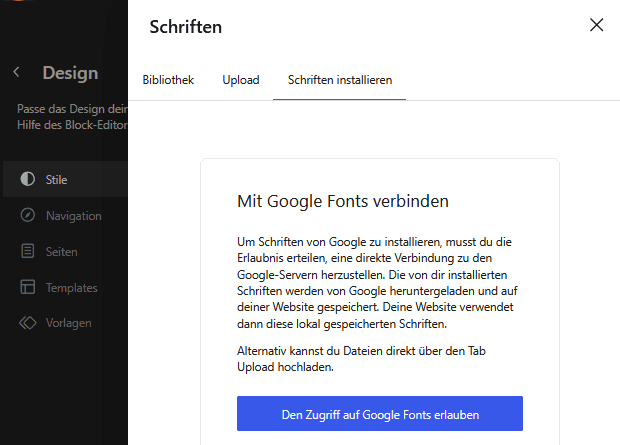The image size is (620, 445).
Task: Click the Templates layout icon
Action: [x=28, y=287]
